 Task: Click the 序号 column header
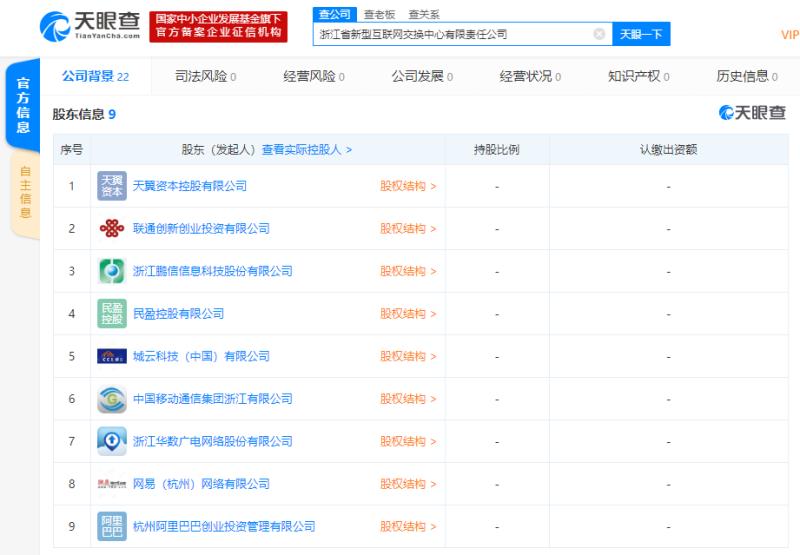tap(71, 149)
